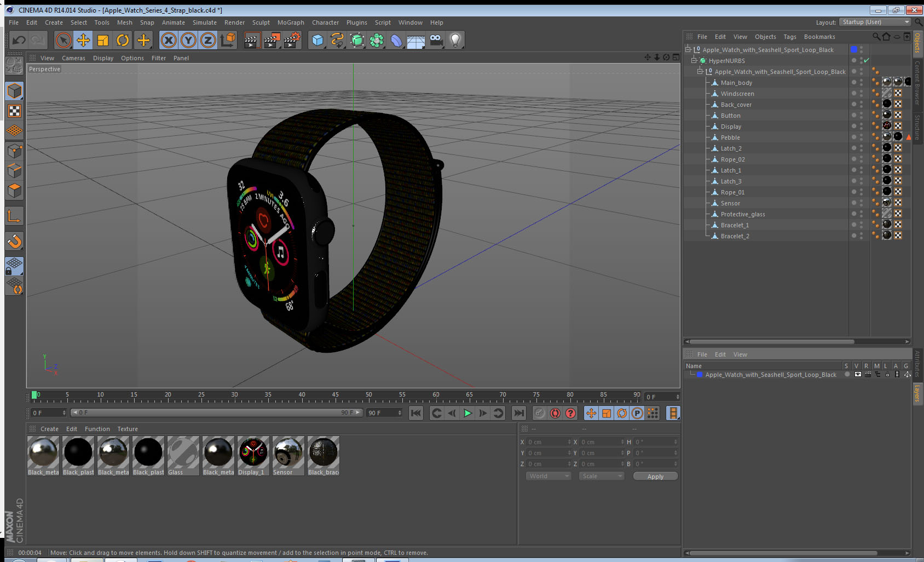The image size is (924, 562).
Task: Select the Bracelet_2 object
Action: 735,236
